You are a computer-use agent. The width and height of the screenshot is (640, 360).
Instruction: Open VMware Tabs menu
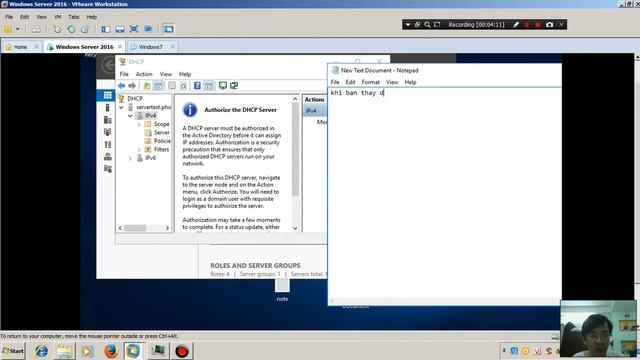tap(73, 17)
